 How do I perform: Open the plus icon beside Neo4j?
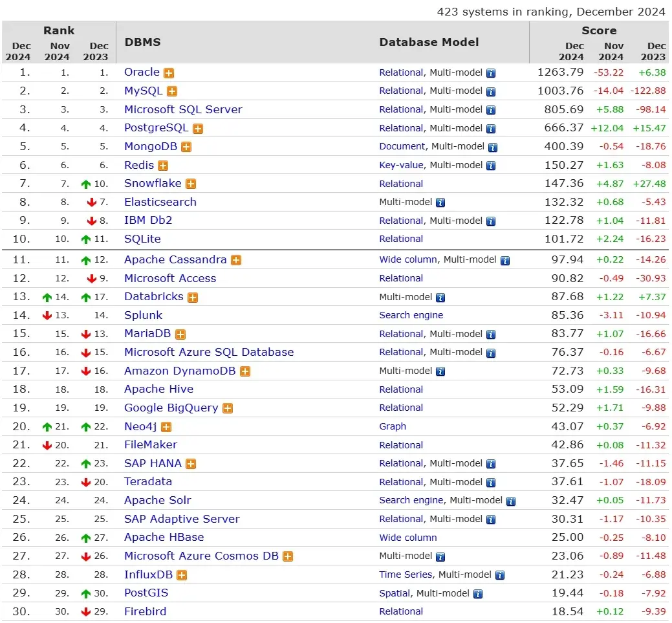pos(166,427)
